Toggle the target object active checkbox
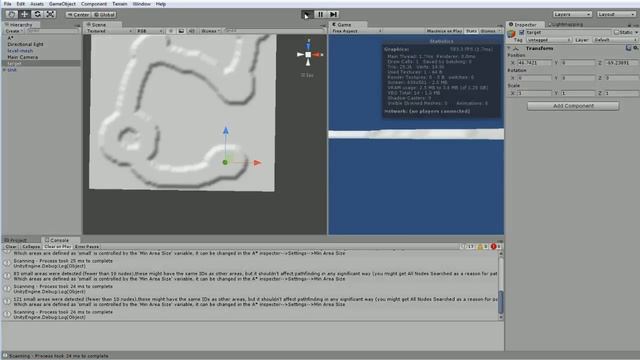Viewport: 640px width, 360px height. [521, 32]
